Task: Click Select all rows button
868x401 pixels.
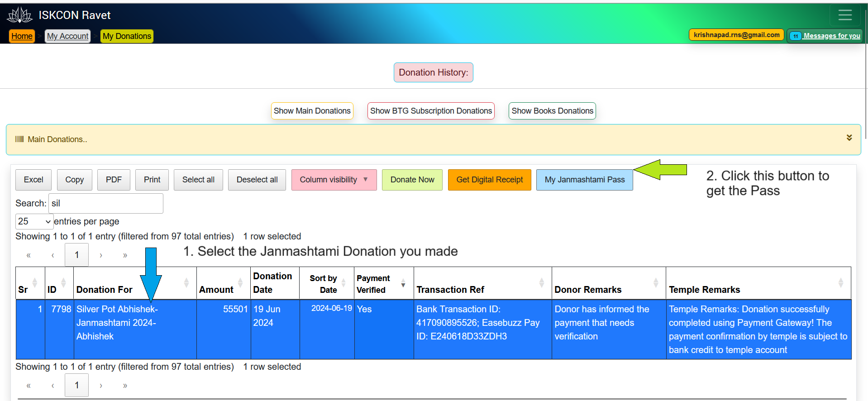Action: [x=198, y=180]
